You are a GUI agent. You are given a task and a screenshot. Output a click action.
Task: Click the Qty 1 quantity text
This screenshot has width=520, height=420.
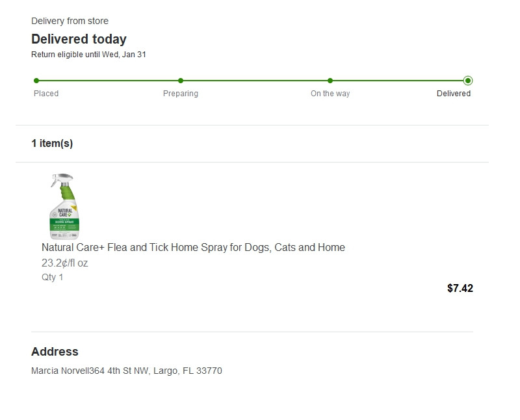(53, 278)
